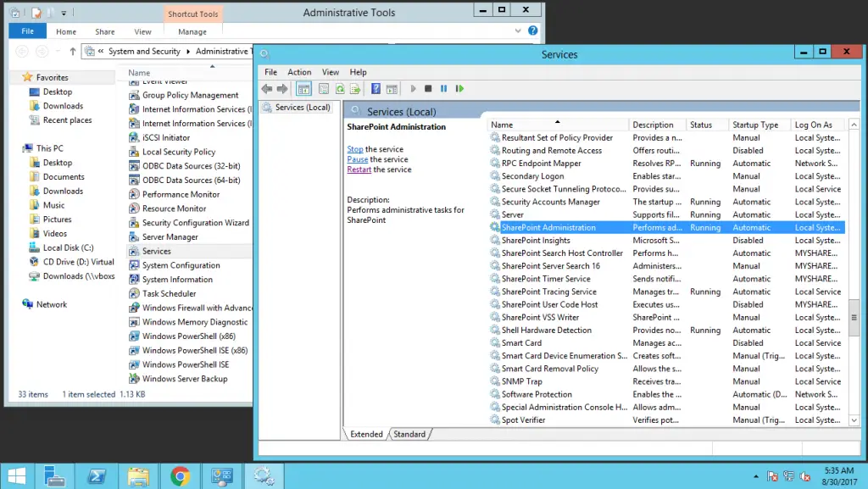Open File tab in Administrative Tools window
This screenshot has height=489, width=868.
28,31
